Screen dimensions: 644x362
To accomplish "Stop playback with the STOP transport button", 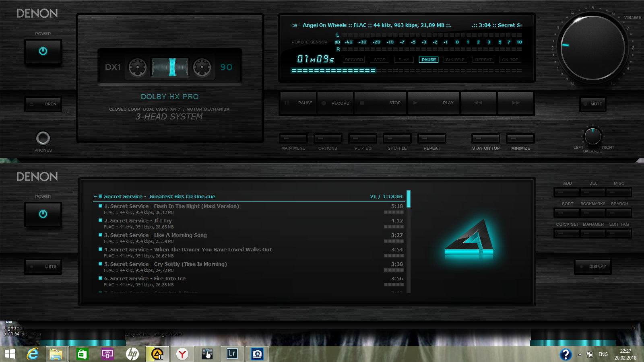I will [380, 103].
